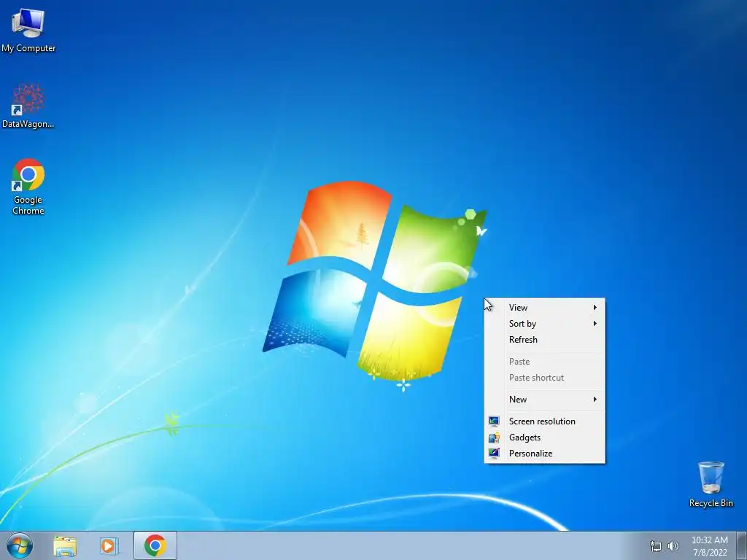The height and width of the screenshot is (560, 747).
Task: Open the Windows Start menu orb
Action: [20, 545]
